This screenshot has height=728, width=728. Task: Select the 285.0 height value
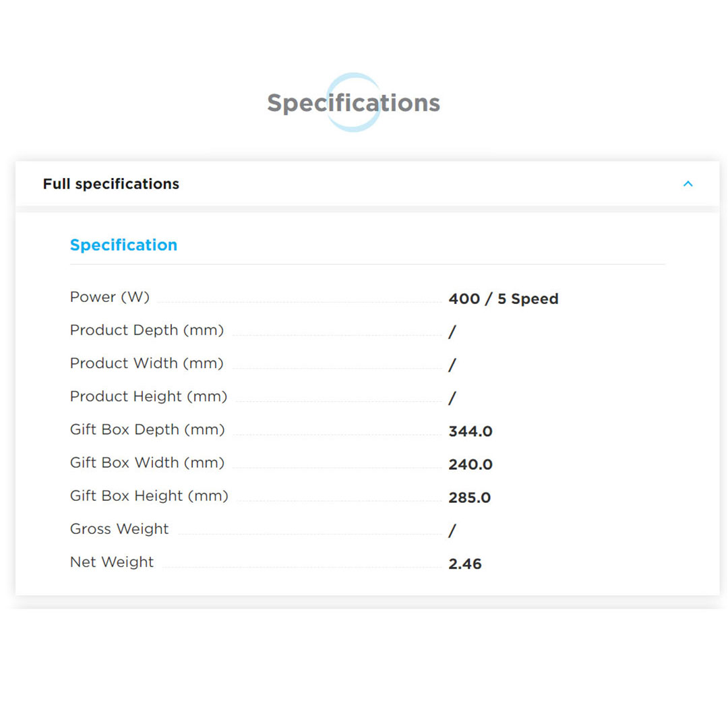click(x=470, y=498)
